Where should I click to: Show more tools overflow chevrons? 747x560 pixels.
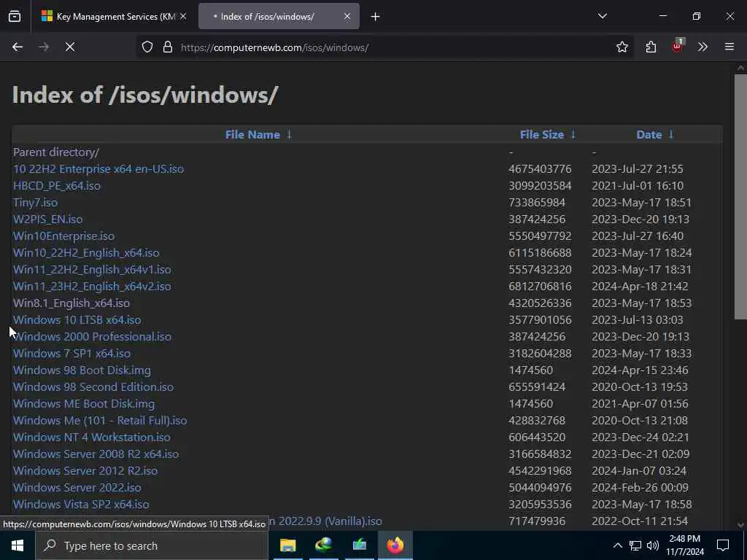click(x=703, y=47)
